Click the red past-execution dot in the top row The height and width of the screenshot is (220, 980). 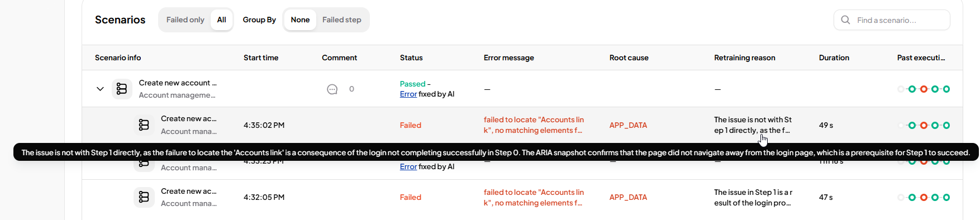click(x=924, y=89)
